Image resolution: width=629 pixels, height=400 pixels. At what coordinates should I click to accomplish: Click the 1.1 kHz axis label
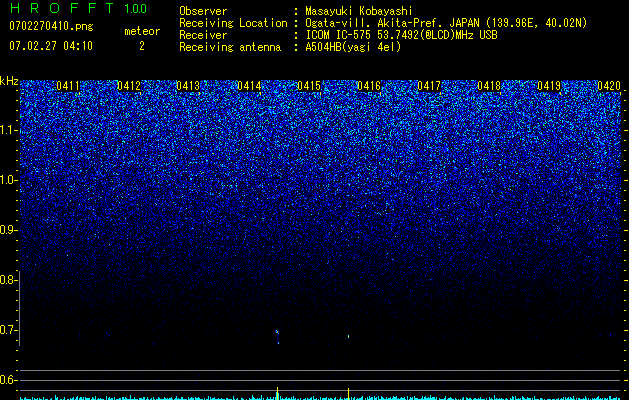click(x=7, y=130)
